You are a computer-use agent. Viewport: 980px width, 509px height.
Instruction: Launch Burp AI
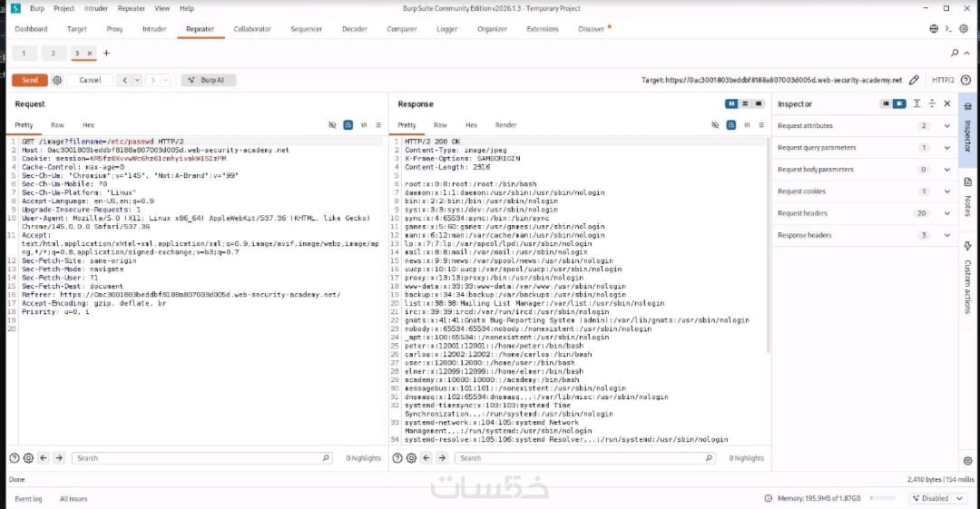(209, 80)
